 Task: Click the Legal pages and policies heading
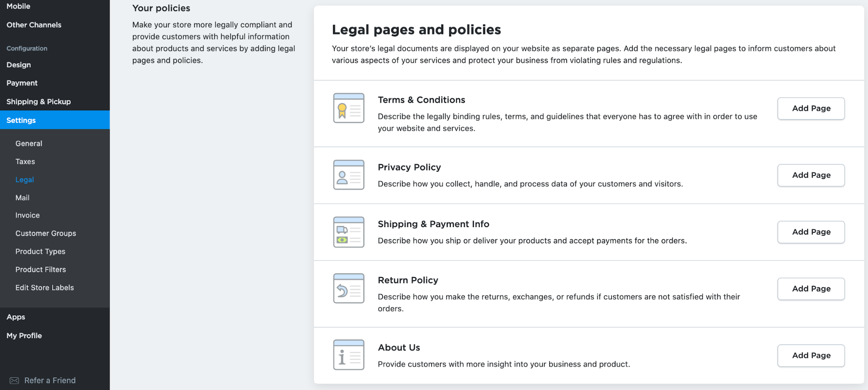click(416, 30)
